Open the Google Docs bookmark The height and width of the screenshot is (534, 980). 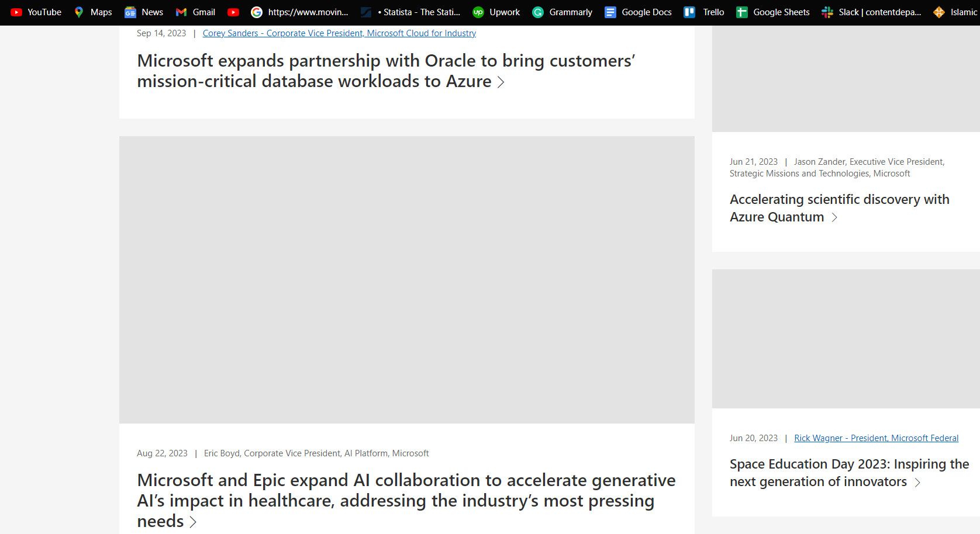[x=638, y=12]
